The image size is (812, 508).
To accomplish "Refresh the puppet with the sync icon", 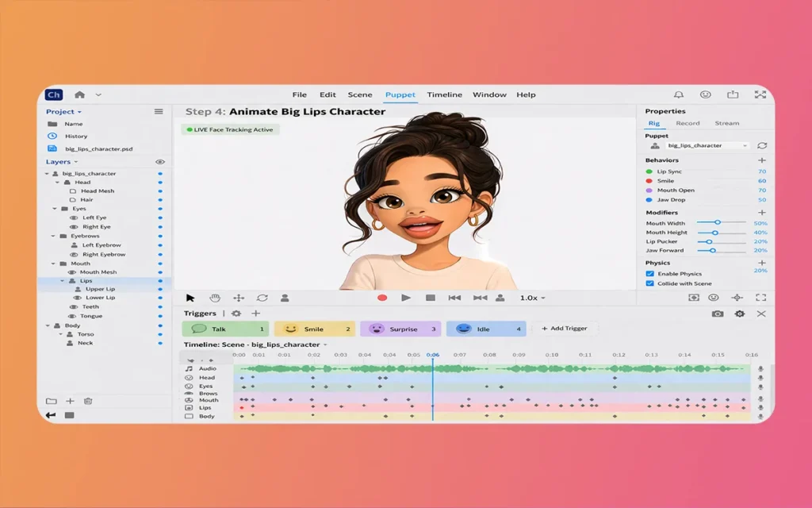I will (762, 146).
